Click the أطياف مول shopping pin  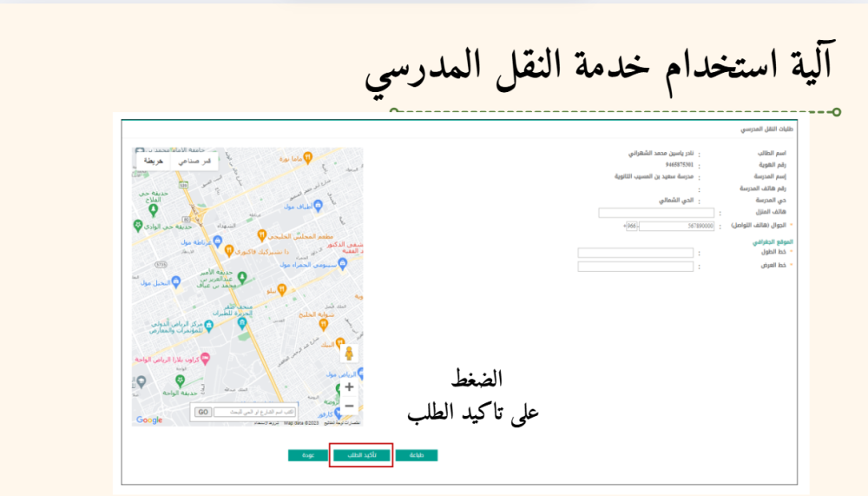point(319,208)
